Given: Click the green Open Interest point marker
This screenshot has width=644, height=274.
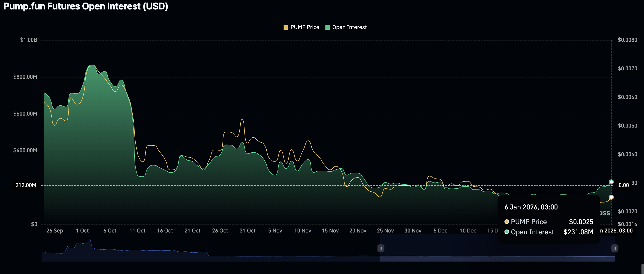Looking at the screenshot, I should tap(611, 182).
